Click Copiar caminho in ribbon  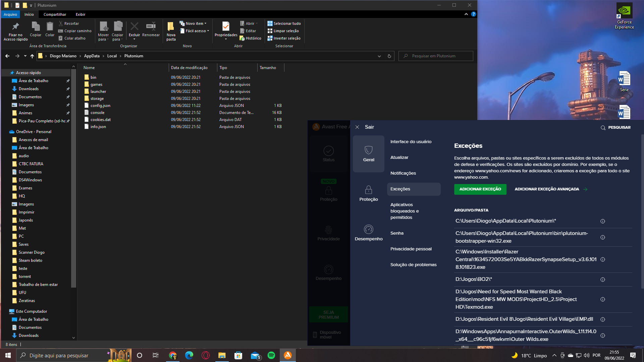pos(75,31)
